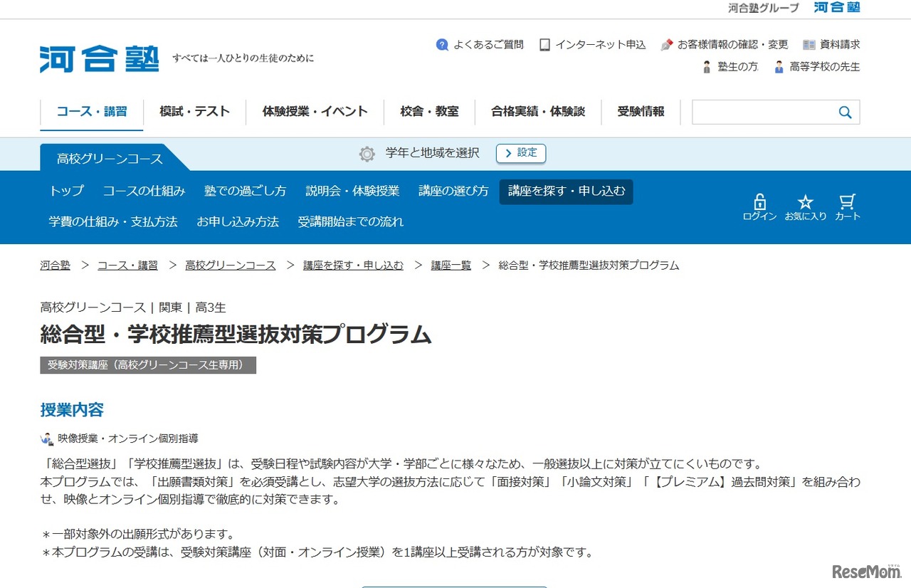Open the 体験授業・イベント main menu
This screenshot has height=588, width=911.
point(315,112)
